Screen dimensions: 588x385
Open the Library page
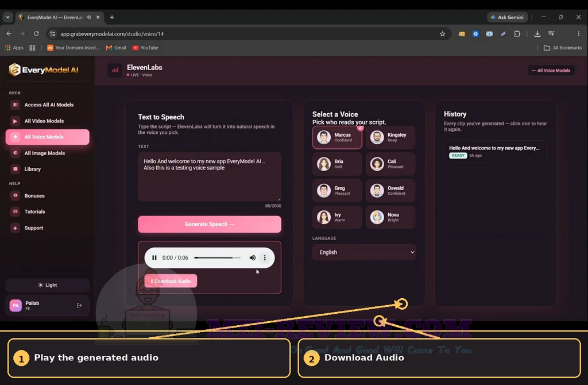coord(48,169)
